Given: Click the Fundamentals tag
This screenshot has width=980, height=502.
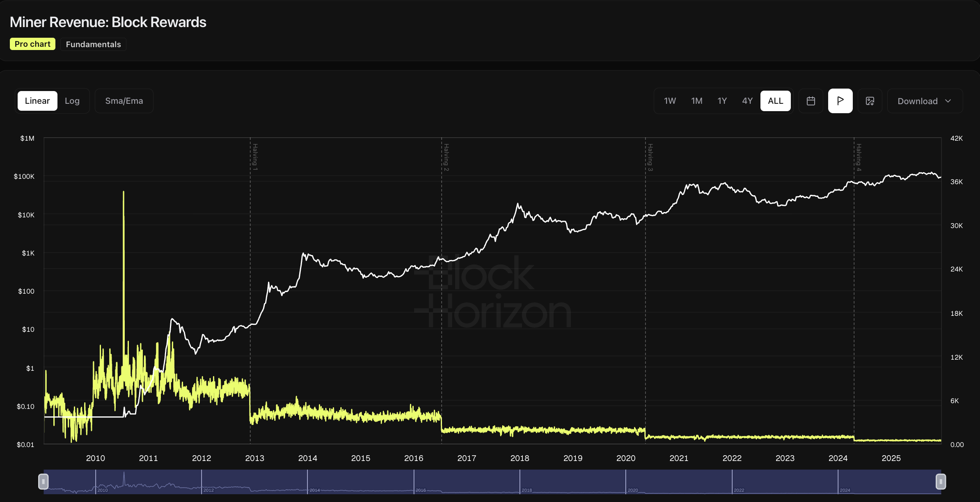Looking at the screenshot, I should pos(93,44).
